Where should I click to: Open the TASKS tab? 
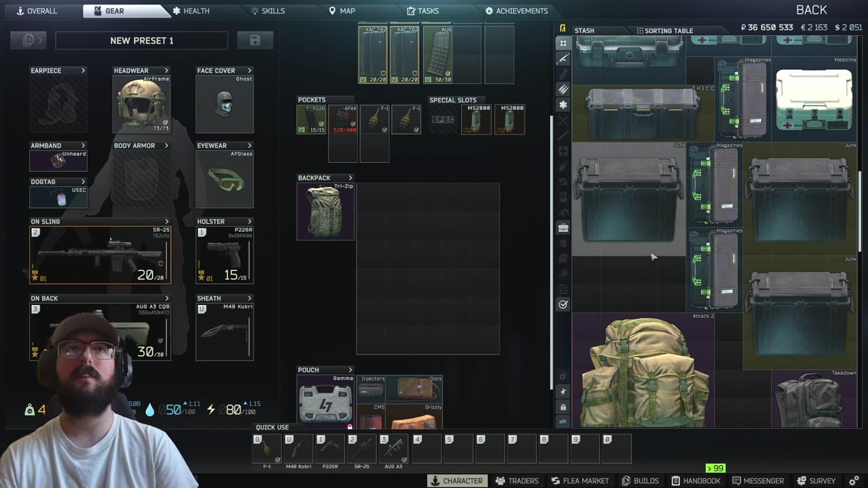(x=423, y=11)
